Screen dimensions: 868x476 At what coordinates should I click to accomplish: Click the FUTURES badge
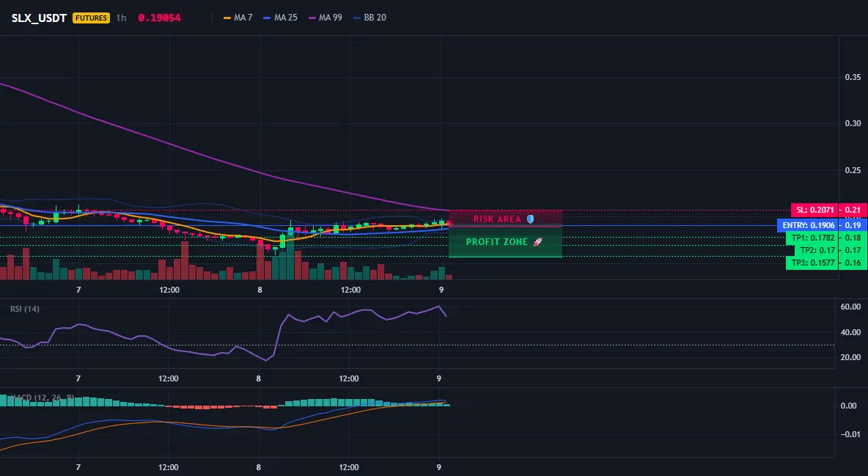(92, 18)
